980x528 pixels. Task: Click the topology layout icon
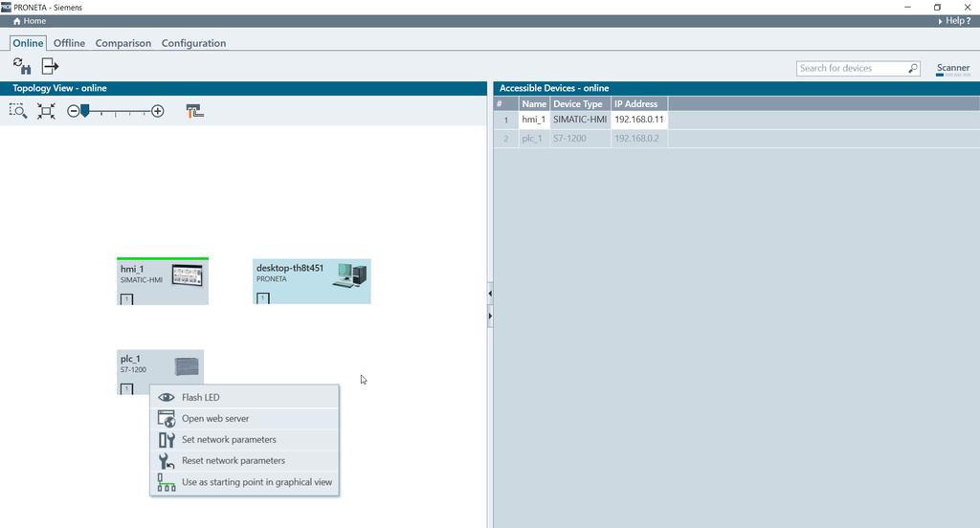(195, 111)
